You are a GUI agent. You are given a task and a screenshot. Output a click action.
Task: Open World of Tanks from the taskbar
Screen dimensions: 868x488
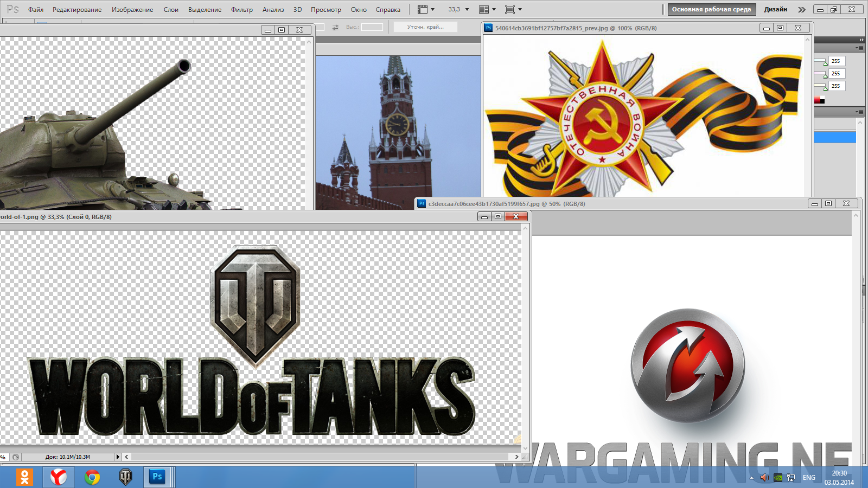125,477
